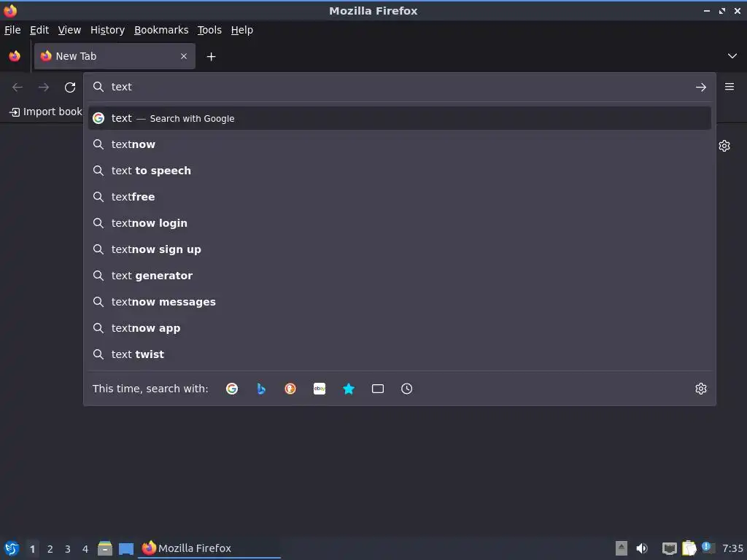Screen dimensions: 747x560
Task: Open the History menu
Action: (x=108, y=30)
